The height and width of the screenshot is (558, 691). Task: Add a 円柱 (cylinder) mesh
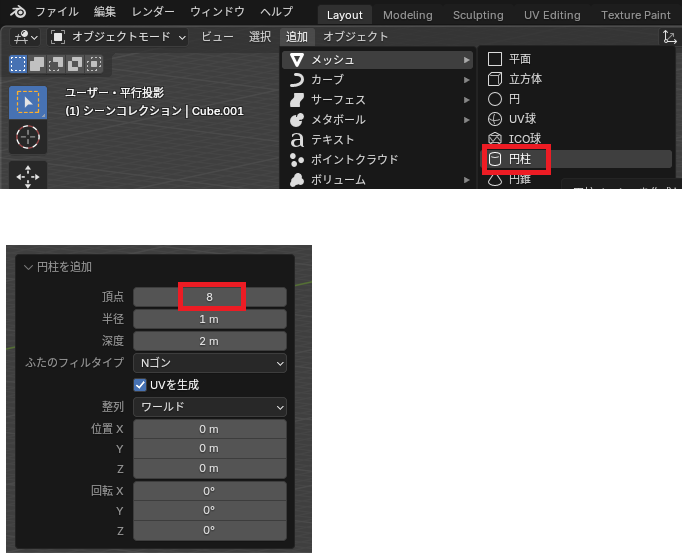tap(520, 159)
